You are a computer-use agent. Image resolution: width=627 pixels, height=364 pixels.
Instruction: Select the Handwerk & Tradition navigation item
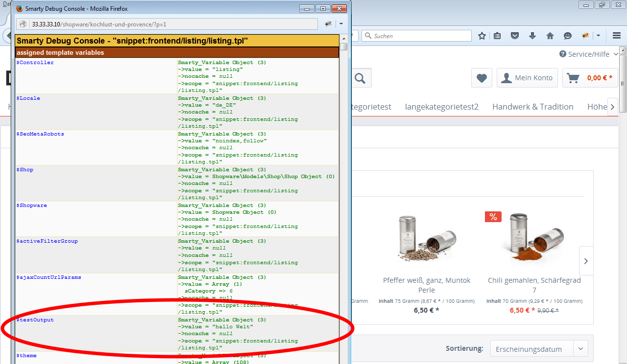[x=533, y=106]
